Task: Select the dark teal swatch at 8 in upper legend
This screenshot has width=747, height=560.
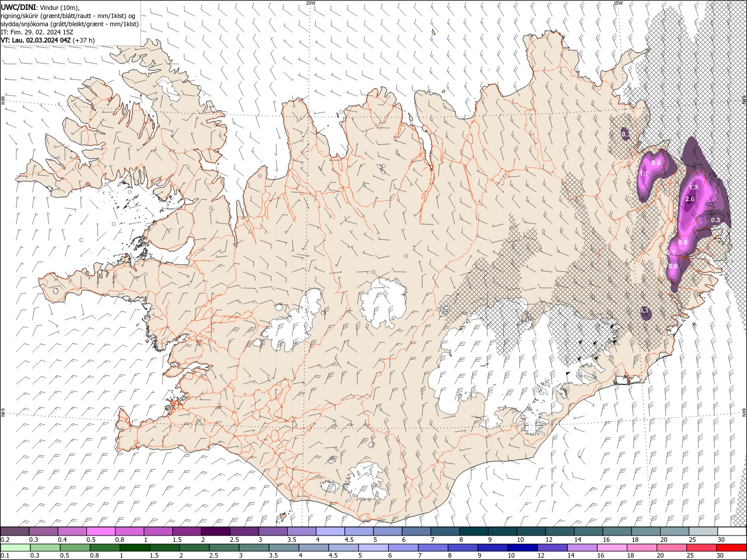Action: click(x=474, y=531)
